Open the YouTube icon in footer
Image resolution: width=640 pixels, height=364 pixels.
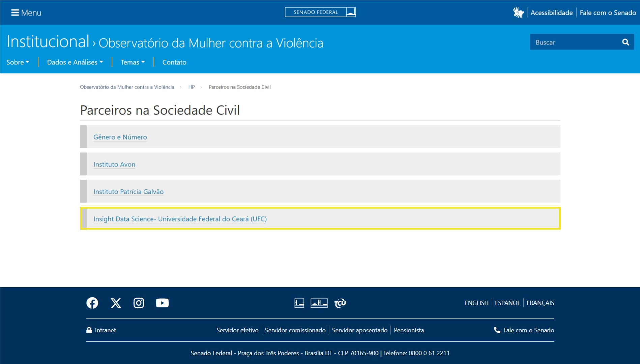point(162,303)
